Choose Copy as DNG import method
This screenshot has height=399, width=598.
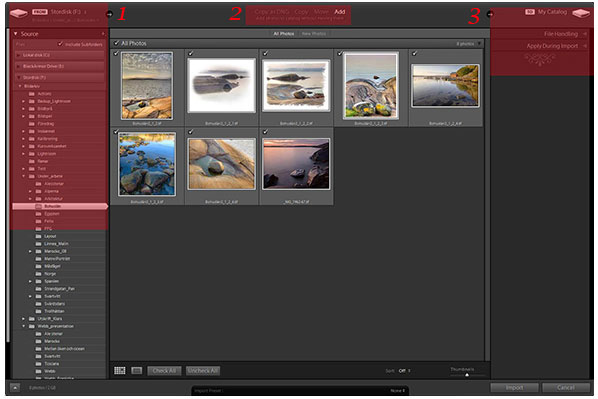click(x=272, y=12)
